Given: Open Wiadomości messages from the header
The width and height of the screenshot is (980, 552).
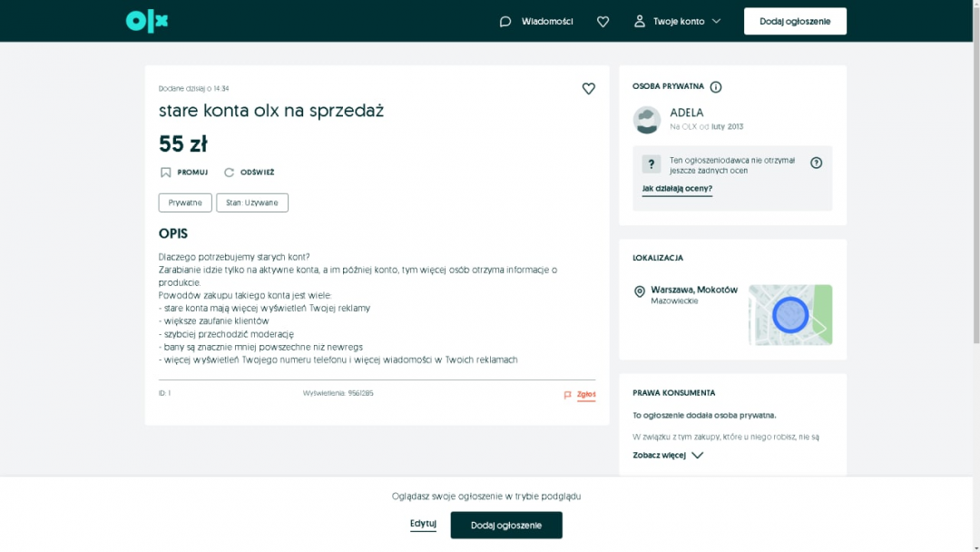Looking at the screenshot, I should (536, 21).
